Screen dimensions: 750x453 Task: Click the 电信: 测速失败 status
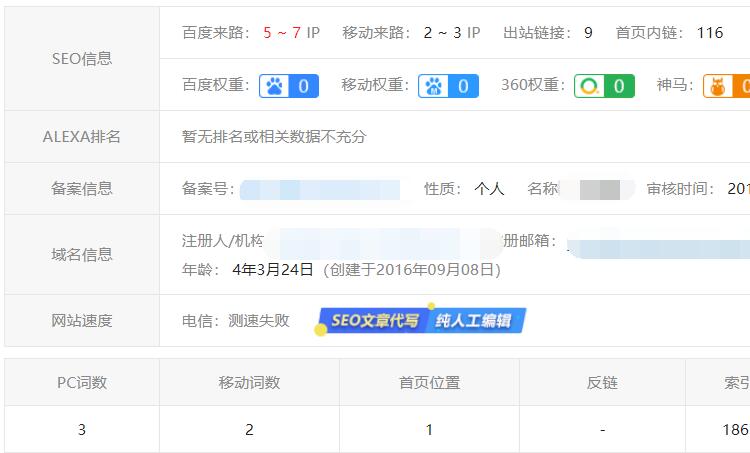click(236, 320)
